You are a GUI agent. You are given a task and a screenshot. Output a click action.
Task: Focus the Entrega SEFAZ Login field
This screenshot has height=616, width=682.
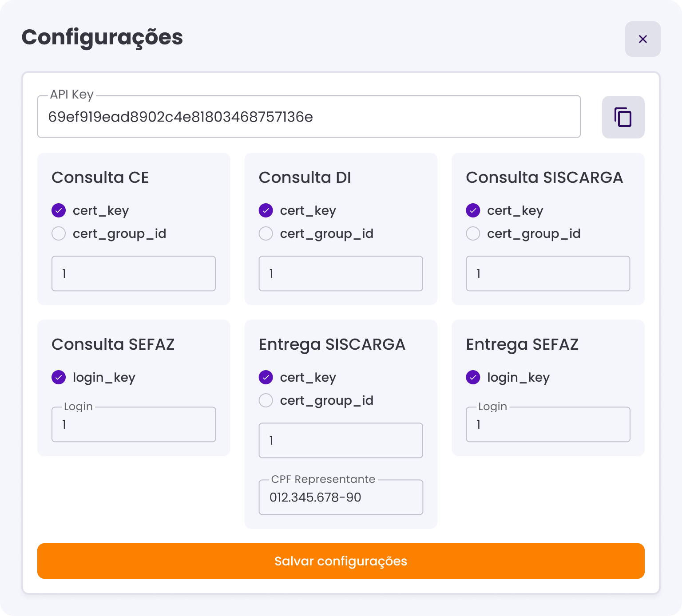[x=548, y=425]
